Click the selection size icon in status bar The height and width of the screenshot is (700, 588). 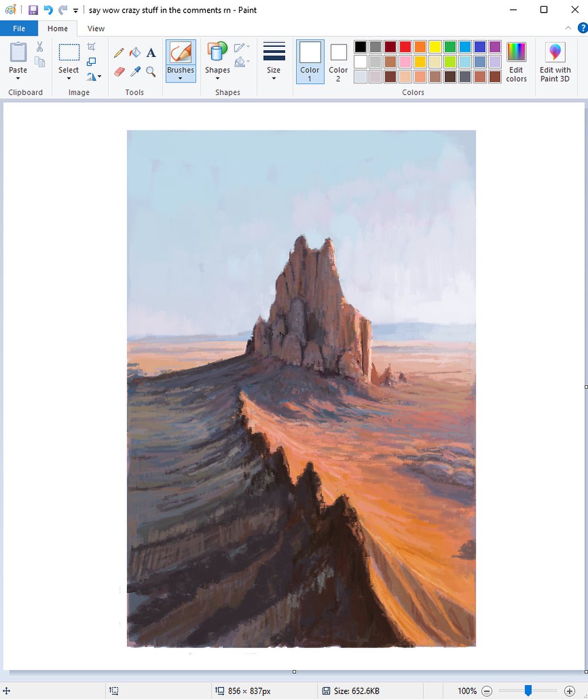[114, 691]
